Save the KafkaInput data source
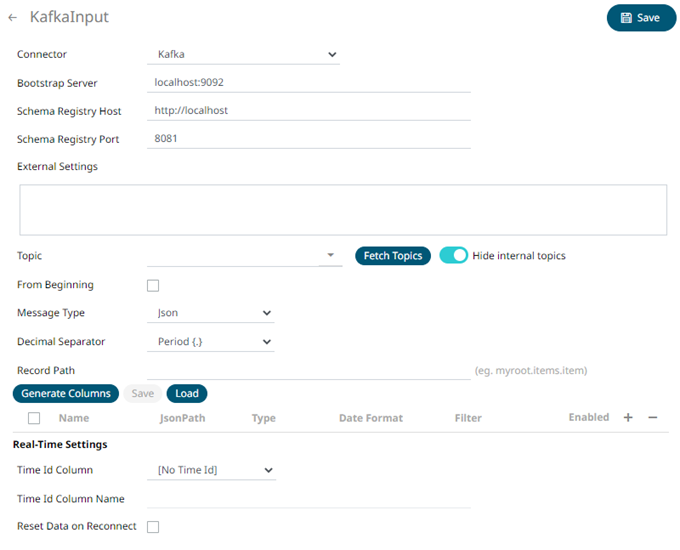Screen dimensions: 680x550 641,18
